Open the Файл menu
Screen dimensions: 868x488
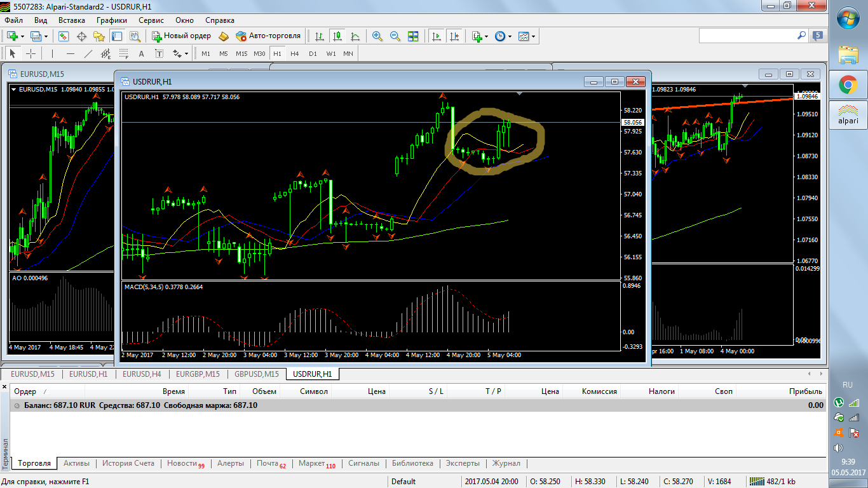pos(13,20)
